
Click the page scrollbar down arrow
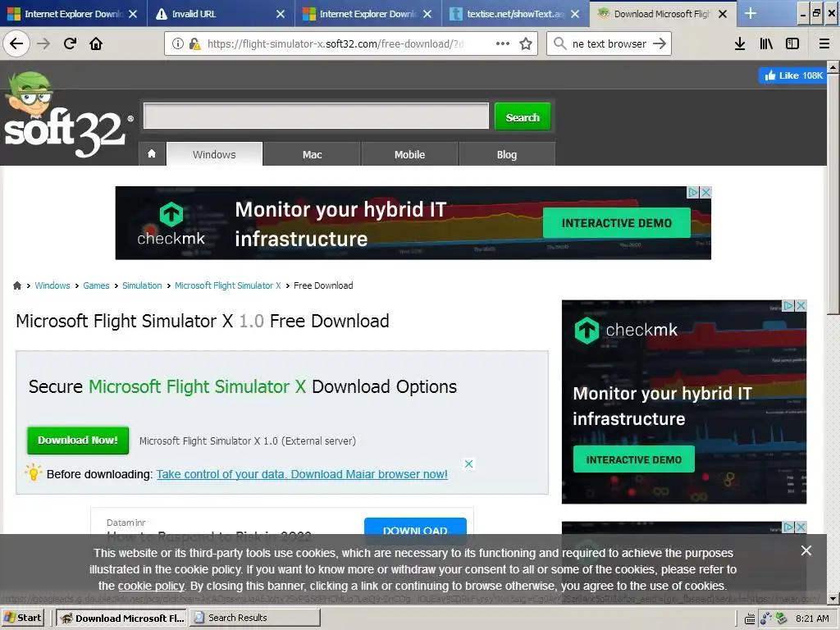[x=833, y=598]
